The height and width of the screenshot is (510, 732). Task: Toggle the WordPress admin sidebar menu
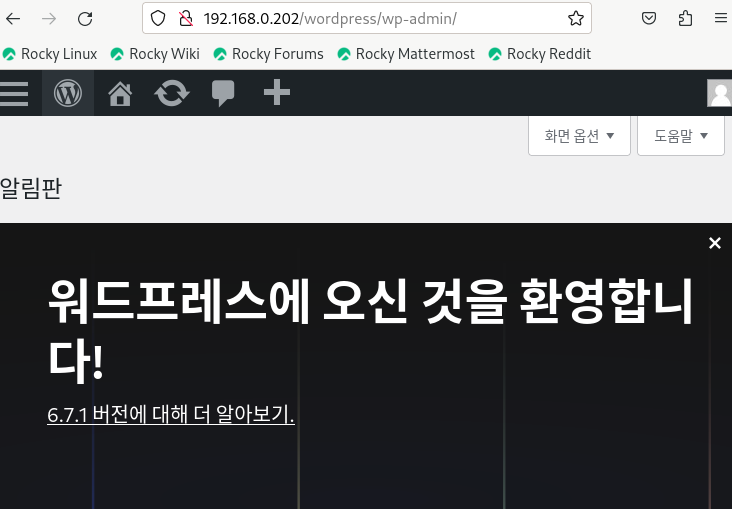click(x=14, y=93)
